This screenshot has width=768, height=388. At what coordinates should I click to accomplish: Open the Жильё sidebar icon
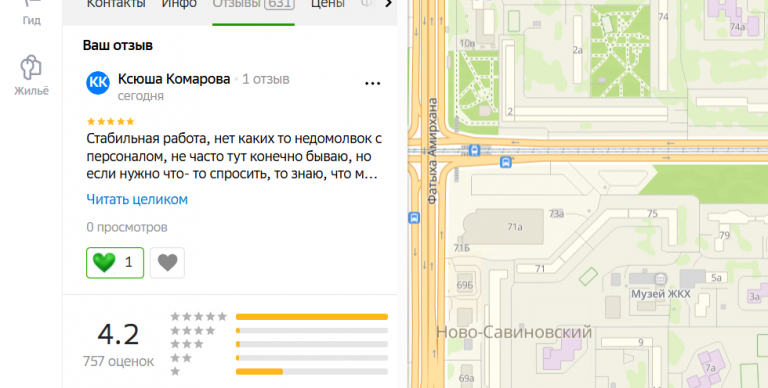pos(31,75)
